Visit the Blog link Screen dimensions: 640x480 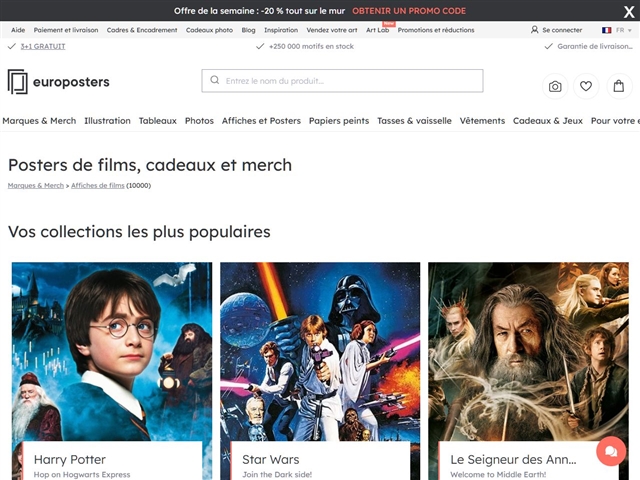(249, 30)
